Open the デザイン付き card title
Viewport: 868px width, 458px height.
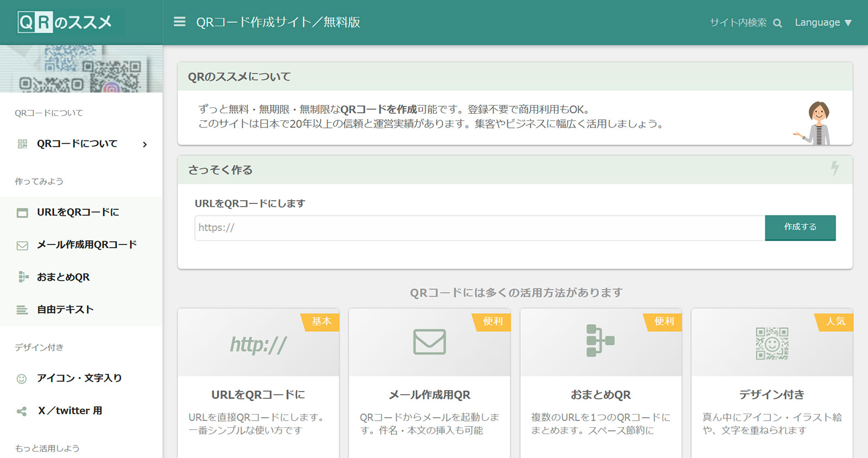(772, 395)
